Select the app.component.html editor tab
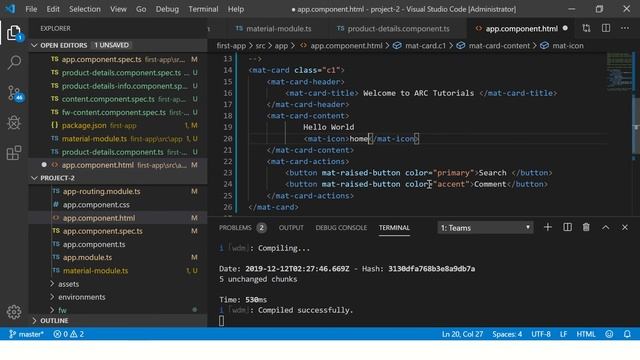The width and height of the screenshot is (640, 360). click(x=521, y=29)
